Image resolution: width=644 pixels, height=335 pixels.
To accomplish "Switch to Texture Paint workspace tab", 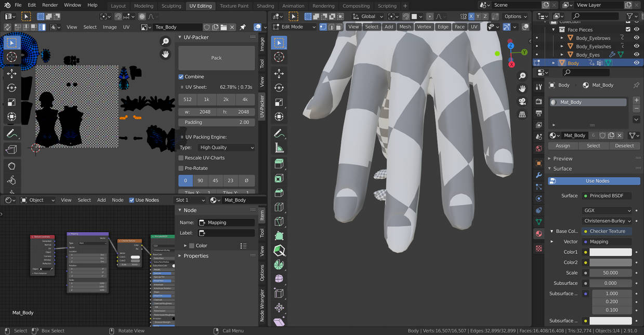I will pyautogui.click(x=234, y=6).
